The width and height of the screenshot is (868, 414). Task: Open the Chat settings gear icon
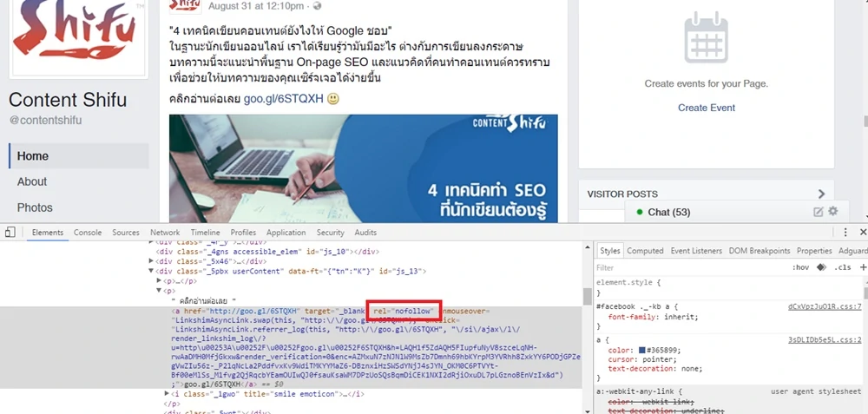point(832,212)
